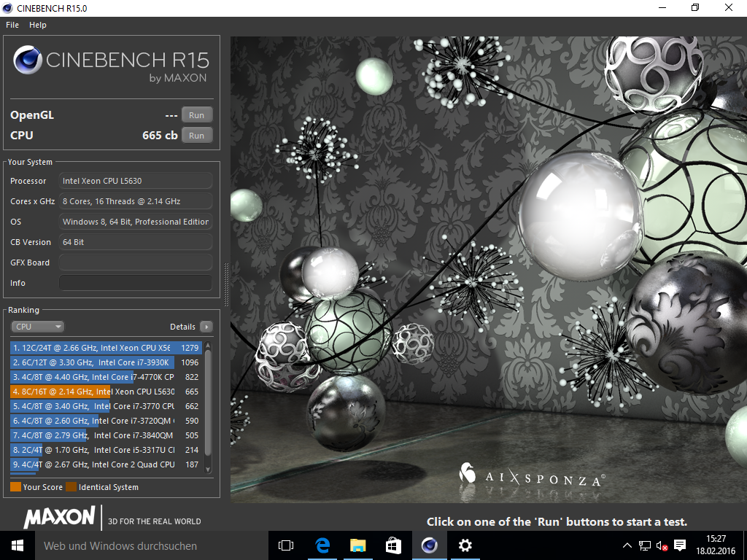Viewport: 747px width, 560px height.
Task: Select highlighted ranking row 4 Xeon L5630
Action: [107, 392]
